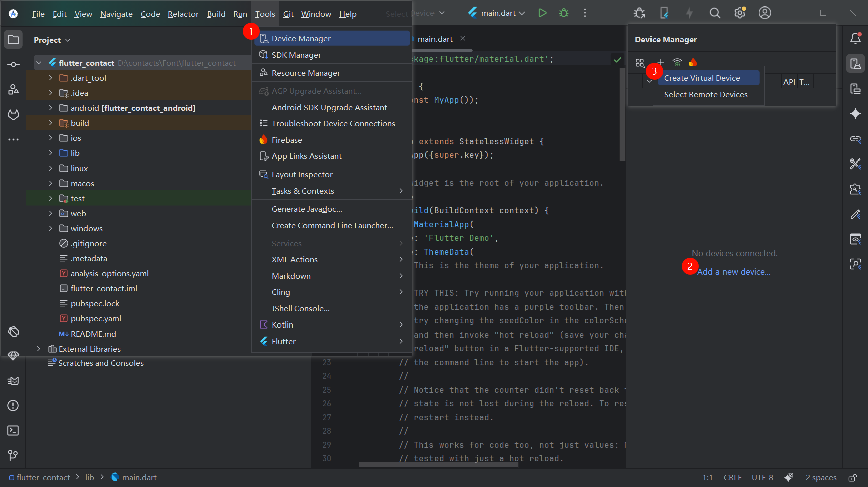The width and height of the screenshot is (868, 487).
Task: Open the Git branch tool window icon
Action: tap(13, 455)
